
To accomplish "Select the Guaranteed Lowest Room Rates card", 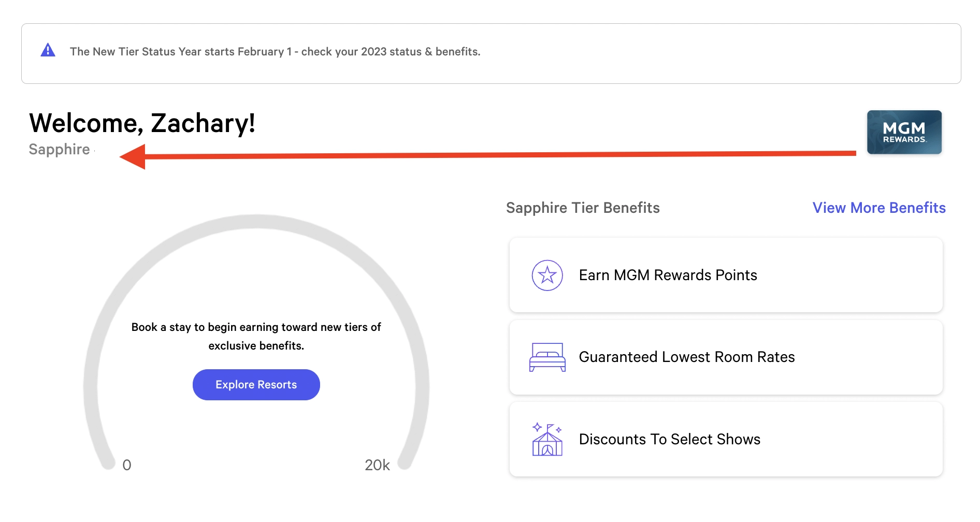I will click(726, 357).
